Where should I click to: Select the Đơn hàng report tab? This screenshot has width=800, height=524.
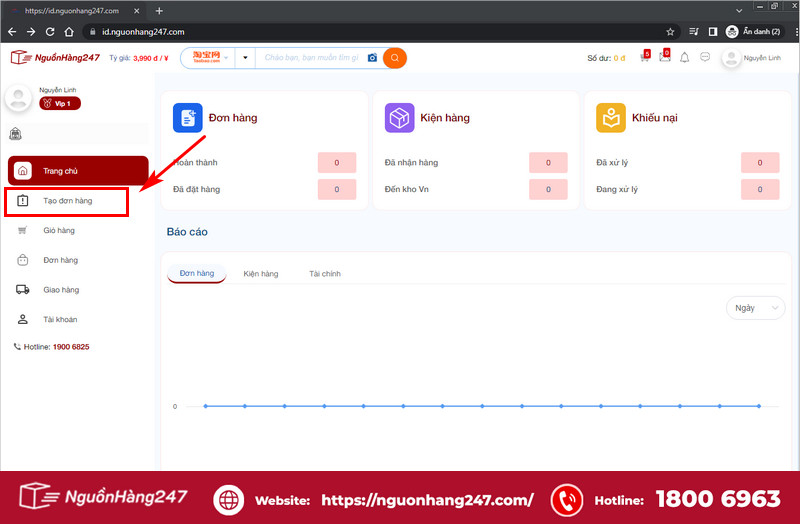click(197, 273)
